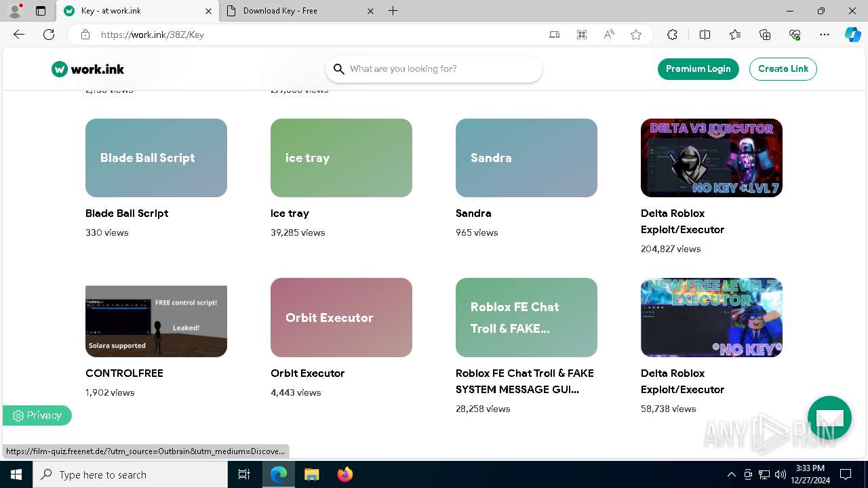This screenshot has height=488, width=868.
Task: Click Roblox FE Chat Troll & FAKE title
Action: (525, 381)
